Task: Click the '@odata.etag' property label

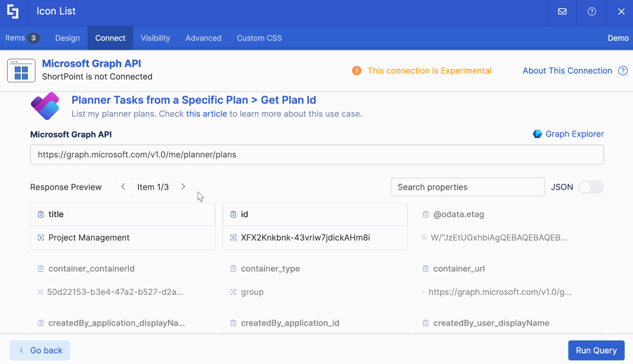Action: (x=458, y=214)
